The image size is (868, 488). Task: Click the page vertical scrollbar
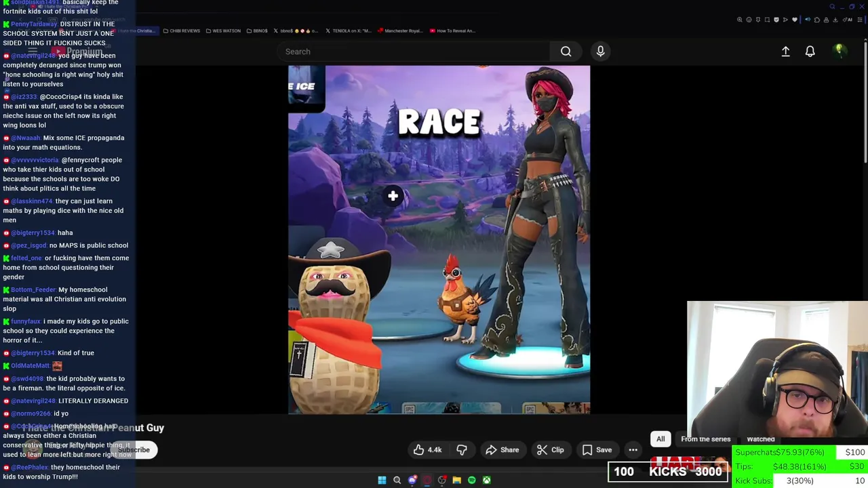pos(865,102)
